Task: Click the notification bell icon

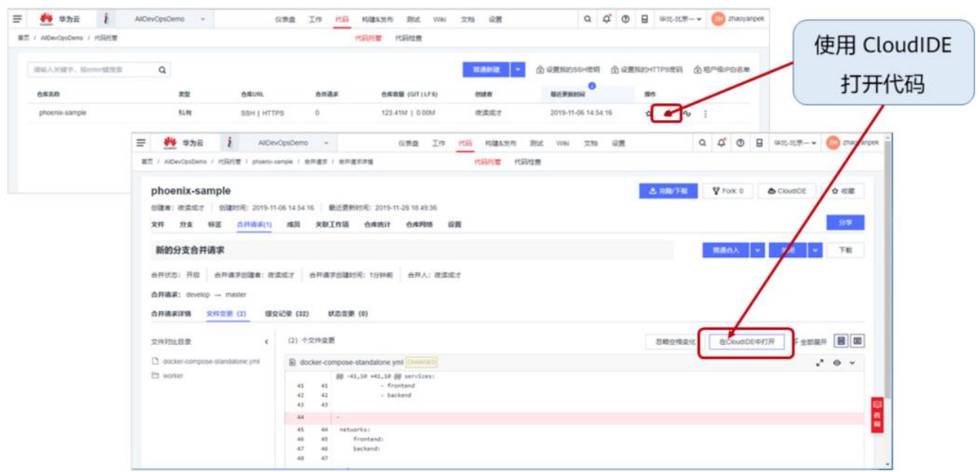Action: click(x=607, y=18)
